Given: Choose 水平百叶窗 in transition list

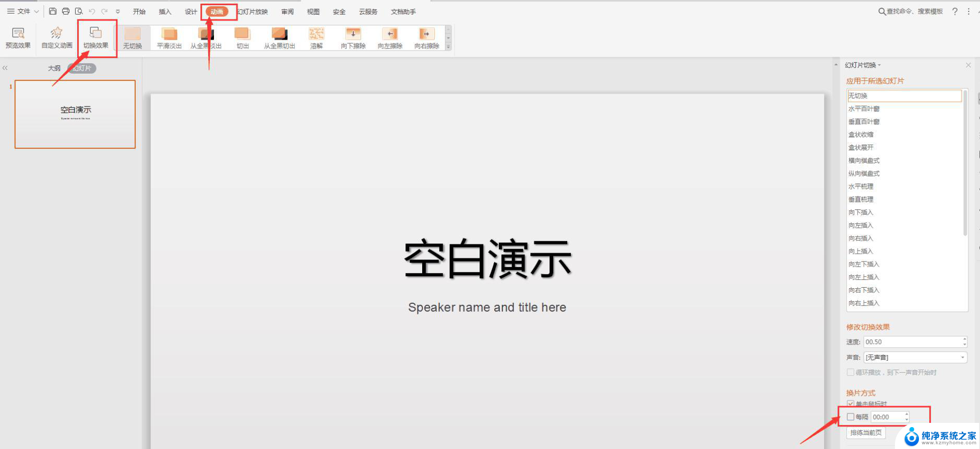Looking at the screenshot, I should (x=904, y=109).
